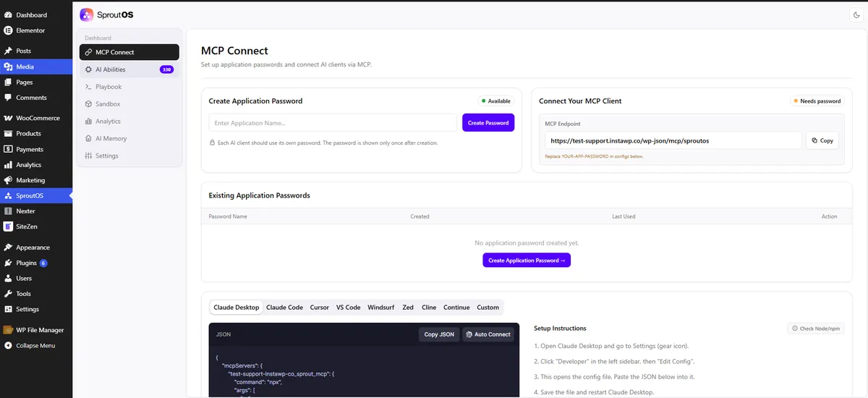This screenshot has height=398, width=868.
Task: Click the Create Password button
Action: point(488,123)
